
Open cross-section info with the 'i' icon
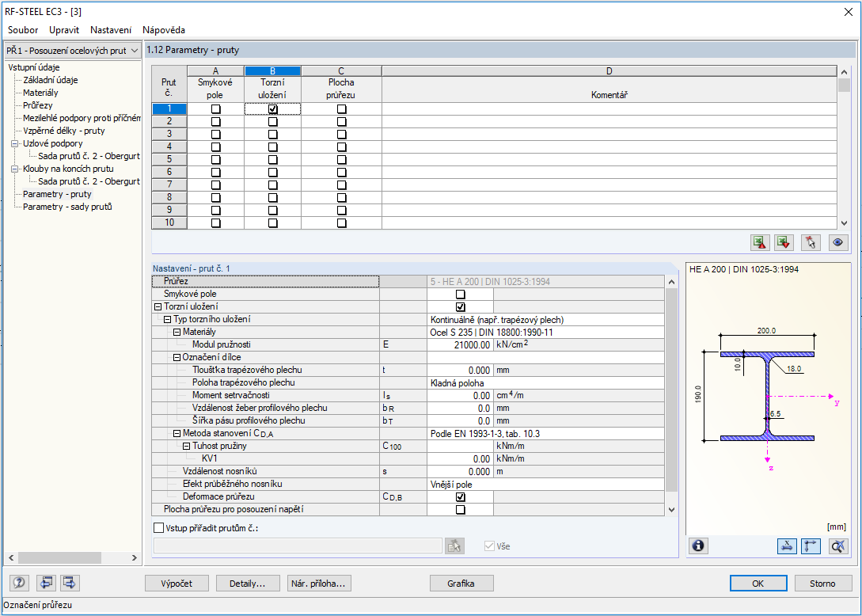coord(698,546)
